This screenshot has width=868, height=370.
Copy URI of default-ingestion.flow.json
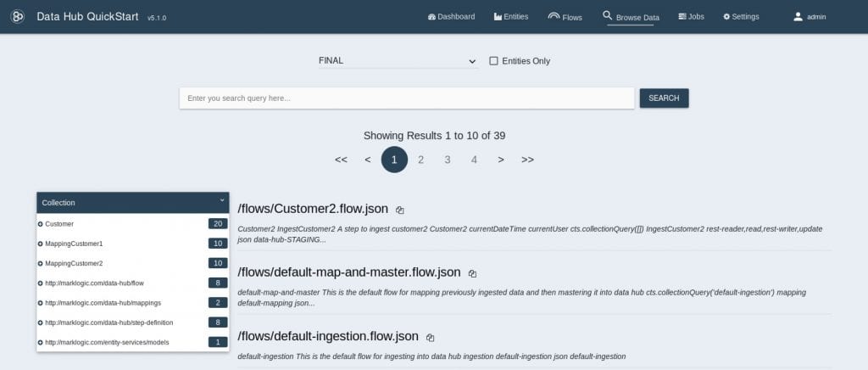coord(431,337)
